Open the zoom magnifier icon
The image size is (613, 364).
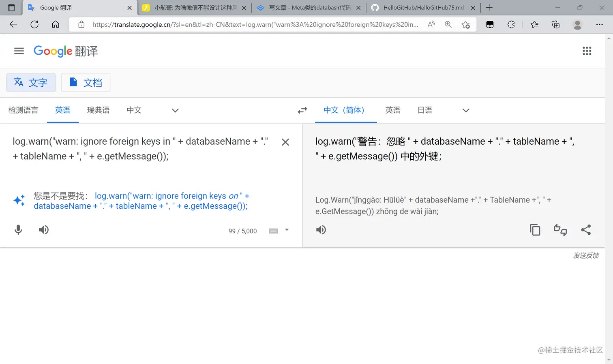pos(448,24)
